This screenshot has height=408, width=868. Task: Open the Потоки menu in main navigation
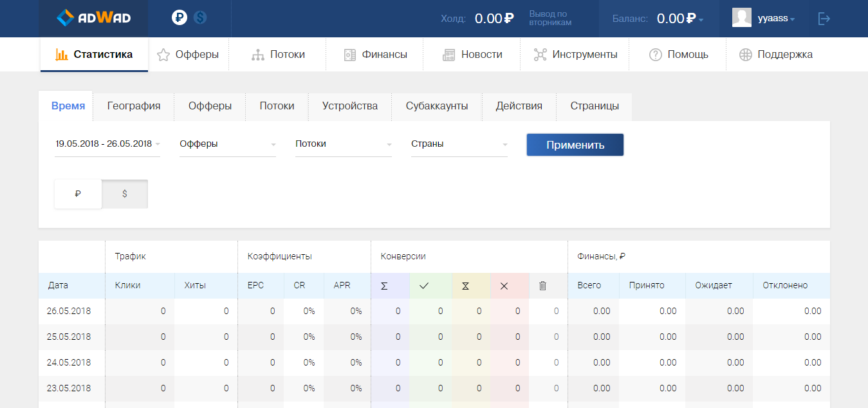point(278,55)
